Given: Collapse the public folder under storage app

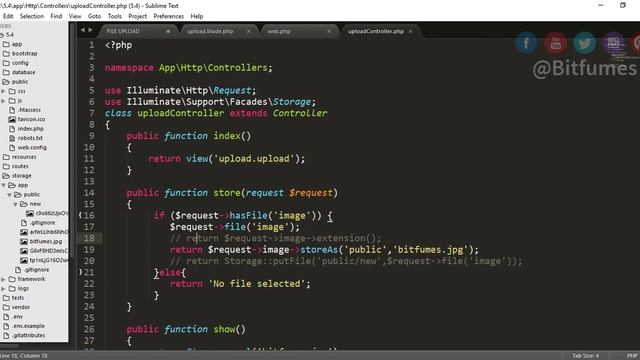Looking at the screenshot, I should [x=9, y=194].
